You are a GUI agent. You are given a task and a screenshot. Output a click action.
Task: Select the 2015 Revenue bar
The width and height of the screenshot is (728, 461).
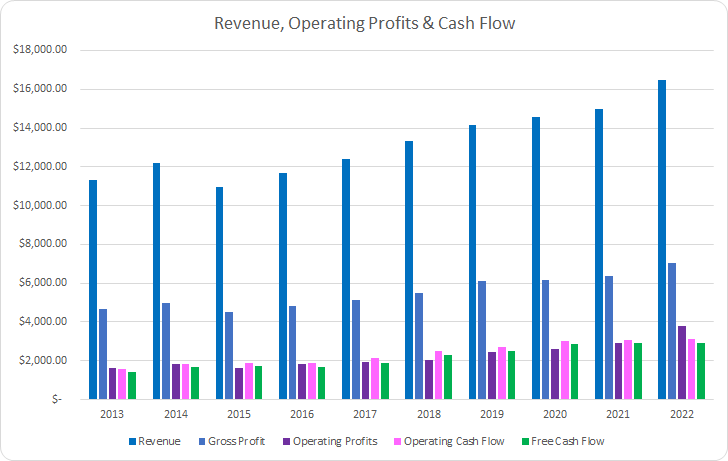tap(220, 293)
